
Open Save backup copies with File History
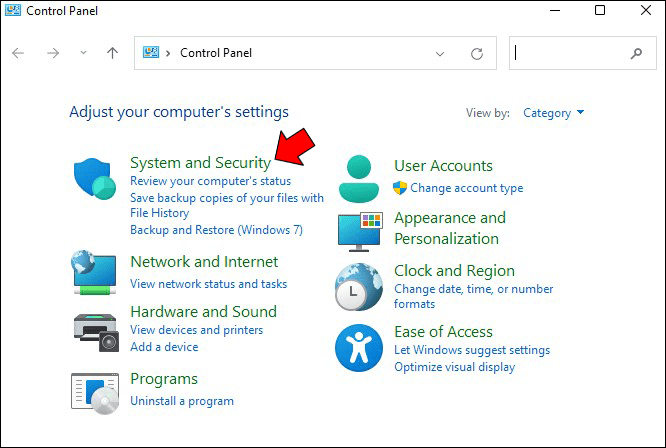[x=227, y=205]
